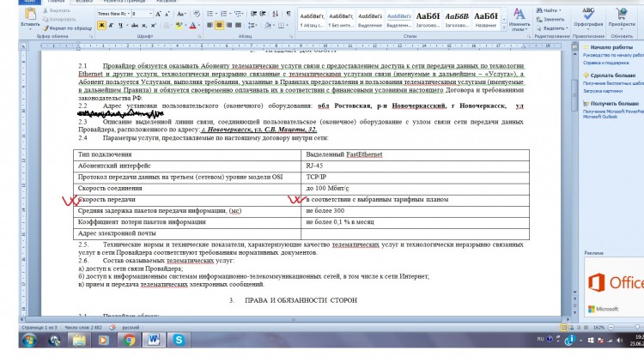This screenshot has height=362, width=644.
Task: Toggle Bold (Ж) formatting
Action: tap(101, 26)
